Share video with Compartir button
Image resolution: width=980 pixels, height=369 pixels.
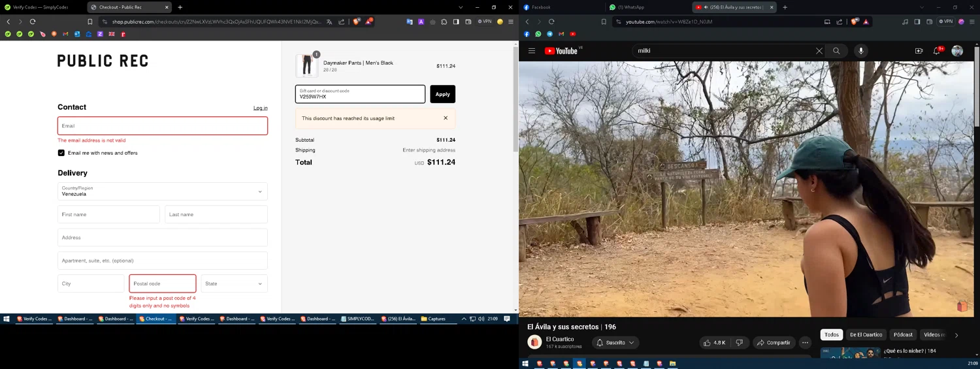click(774, 343)
